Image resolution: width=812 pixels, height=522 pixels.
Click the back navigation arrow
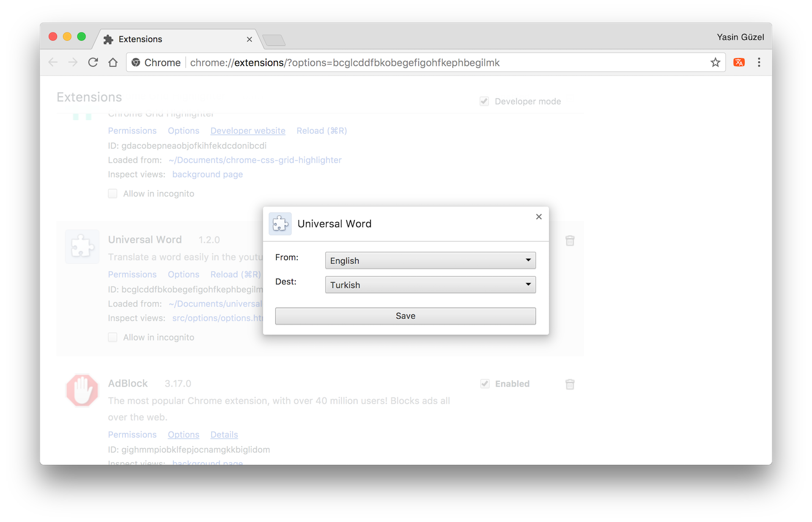(x=53, y=63)
